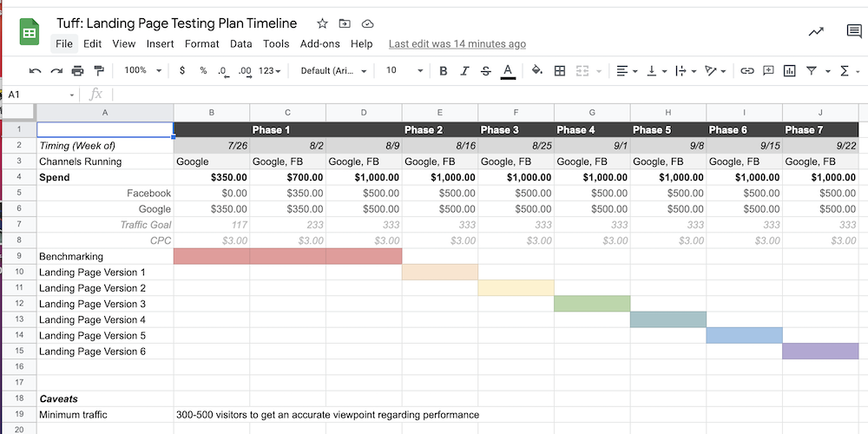Click the Move to folder icon
This screenshot has width=868, height=434.
[345, 23]
